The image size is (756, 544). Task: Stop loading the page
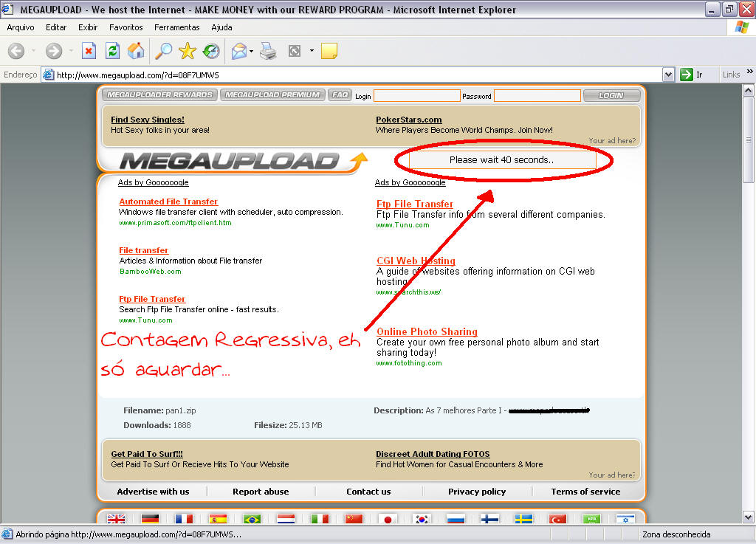89,51
